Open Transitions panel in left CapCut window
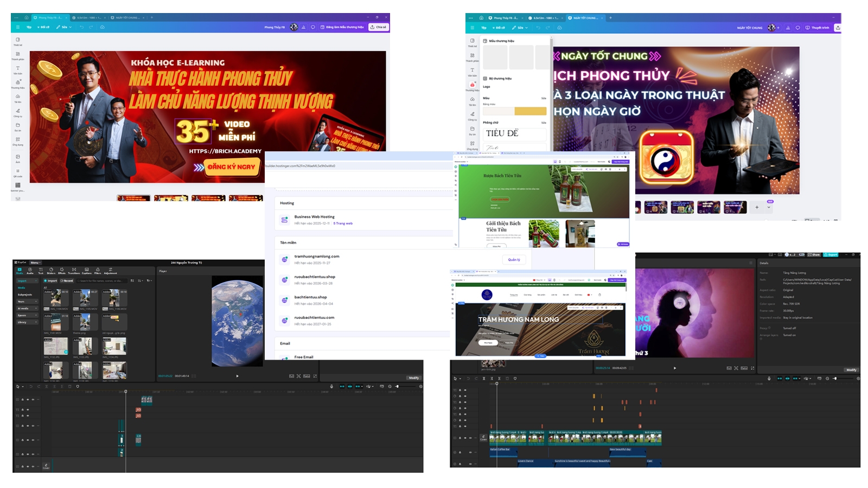 click(x=74, y=271)
